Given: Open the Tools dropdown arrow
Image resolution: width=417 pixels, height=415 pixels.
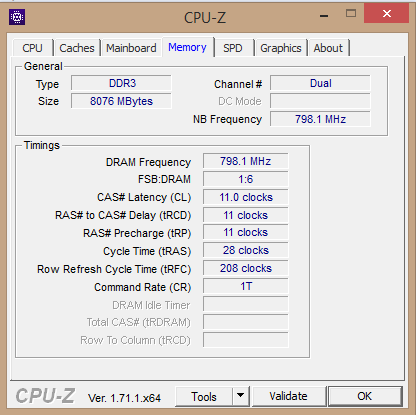Looking at the screenshot, I should pyautogui.click(x=240, y=396).
